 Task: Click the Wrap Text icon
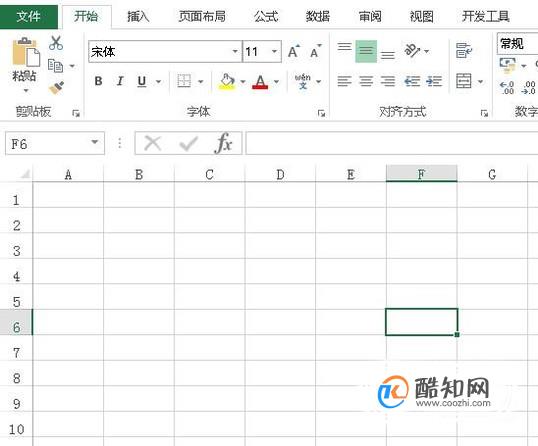click(464, 51)
